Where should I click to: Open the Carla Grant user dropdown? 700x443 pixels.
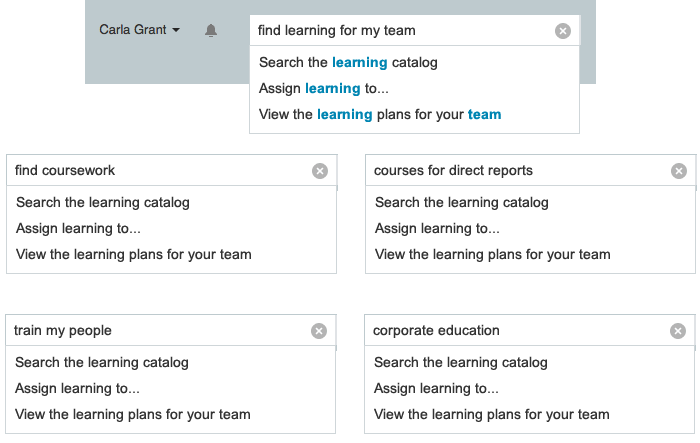[x=140, y=30]
